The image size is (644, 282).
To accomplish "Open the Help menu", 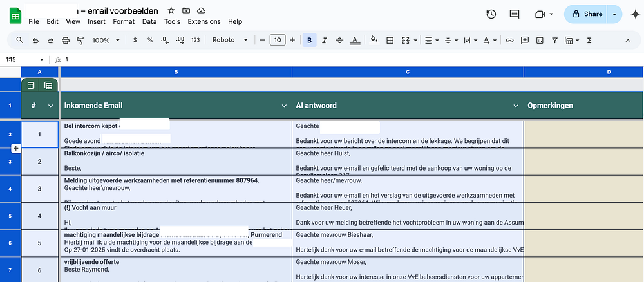I will [x=235, y=21].
